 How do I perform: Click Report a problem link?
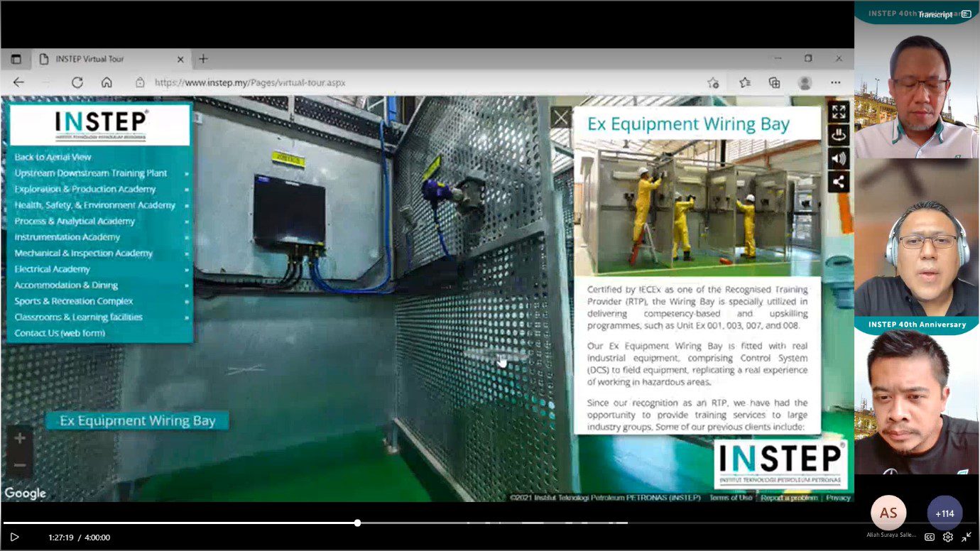point(789,498)
